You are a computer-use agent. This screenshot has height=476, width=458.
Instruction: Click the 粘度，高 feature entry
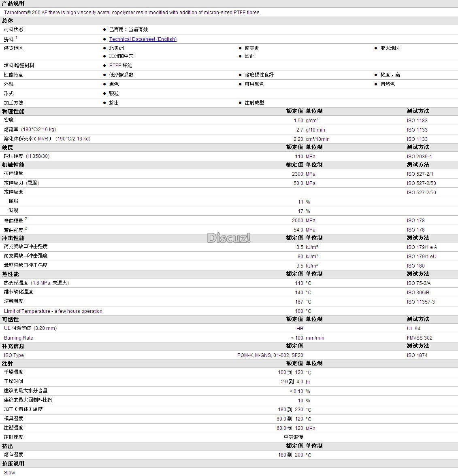pyautogui.click(x=390, y=74)
